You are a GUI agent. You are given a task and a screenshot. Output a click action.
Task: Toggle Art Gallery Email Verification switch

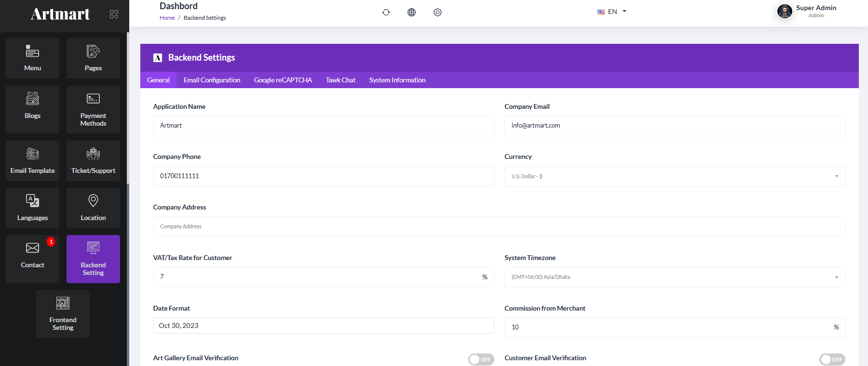coord(481,359)
